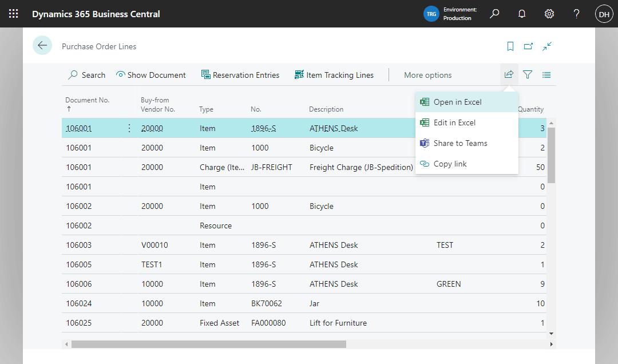Click the TRG environment badge
This screenshot has height=364, width=618.
(431, 14)
